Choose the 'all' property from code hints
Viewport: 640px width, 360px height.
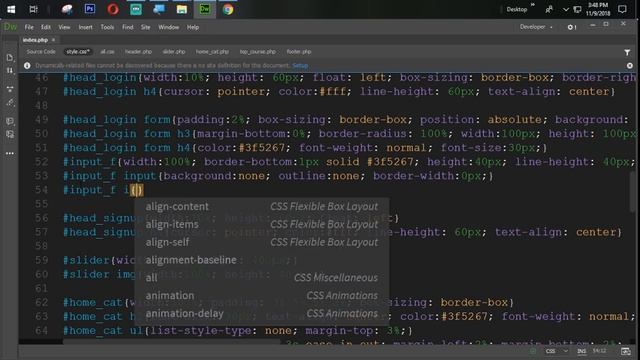click(262, 278)
